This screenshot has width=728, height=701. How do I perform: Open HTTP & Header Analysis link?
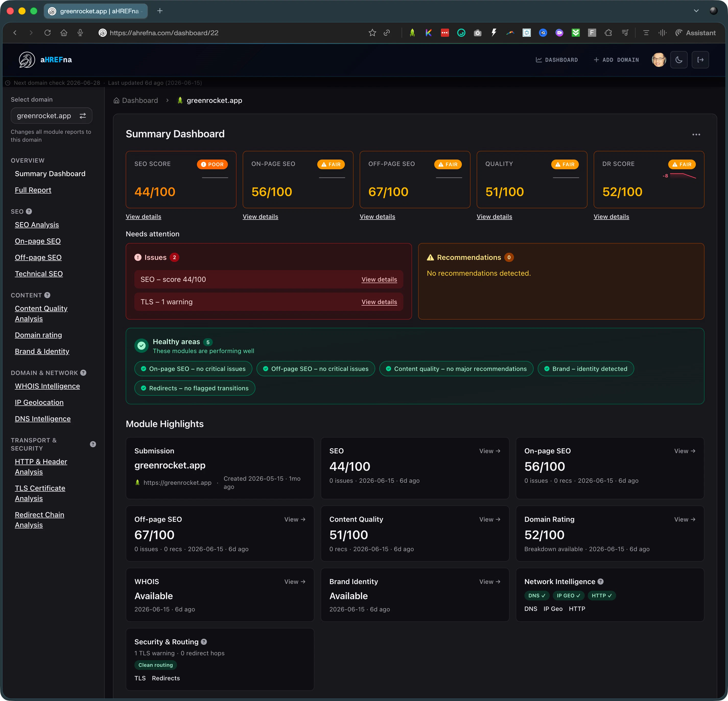[x=41, y=467]
